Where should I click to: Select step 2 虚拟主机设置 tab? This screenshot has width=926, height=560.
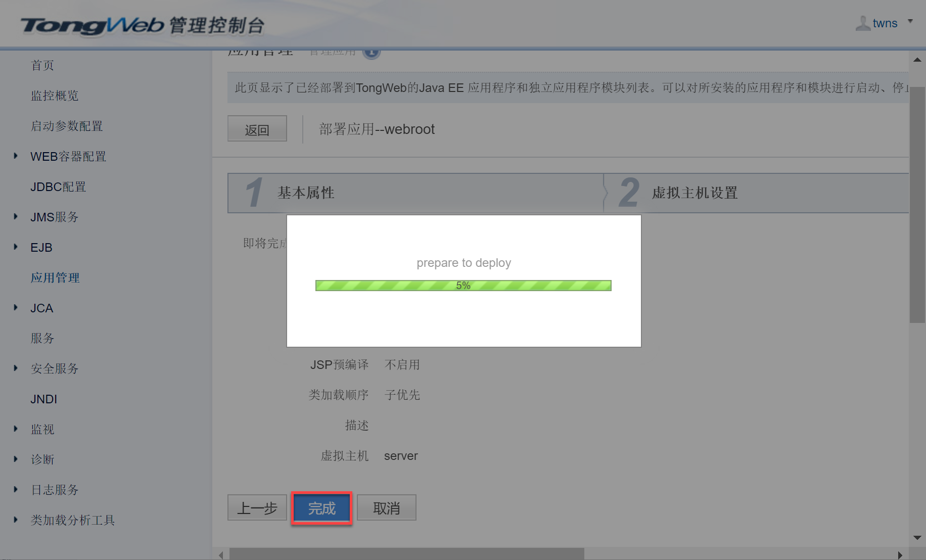[757, 193]
